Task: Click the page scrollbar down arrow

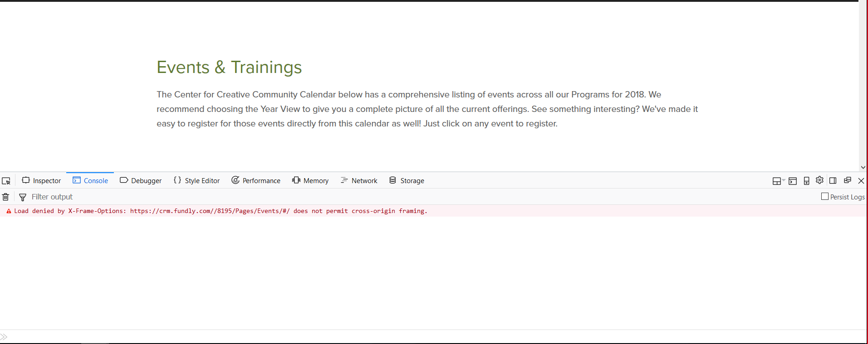Action: click(x=863, y=167)
